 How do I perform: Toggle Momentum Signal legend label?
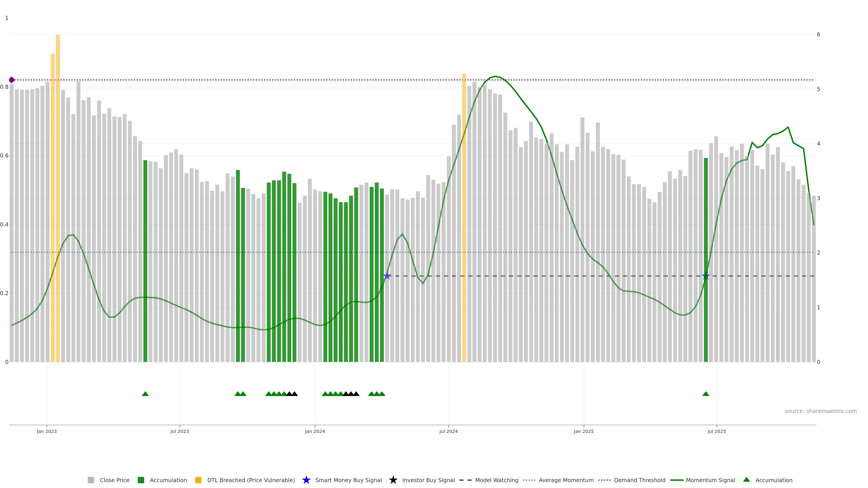(710, 480)
